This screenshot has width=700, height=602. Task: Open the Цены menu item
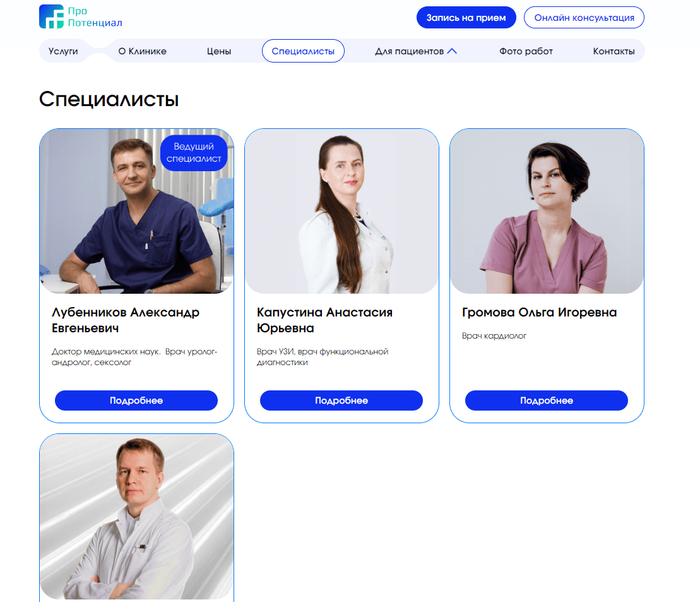[219, 51]
